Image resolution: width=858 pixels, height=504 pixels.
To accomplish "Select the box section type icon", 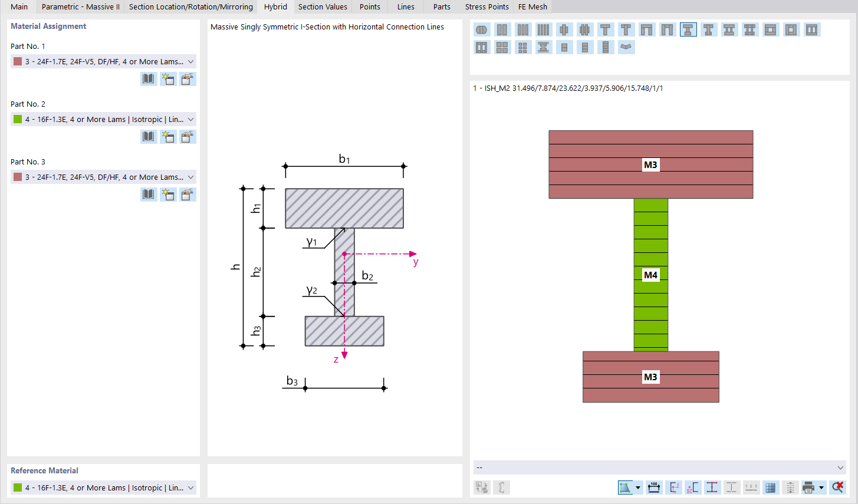I will click(x=771, y=29).
